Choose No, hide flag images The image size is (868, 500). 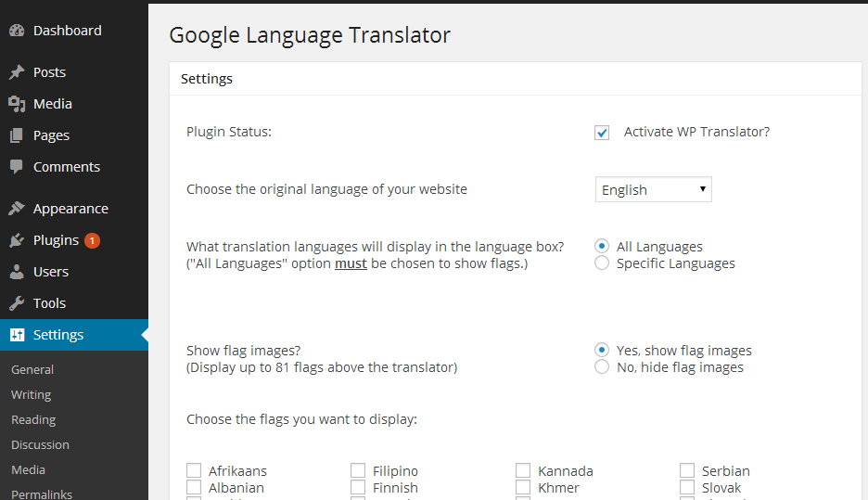pyautogui.click(x=602, y=366)
